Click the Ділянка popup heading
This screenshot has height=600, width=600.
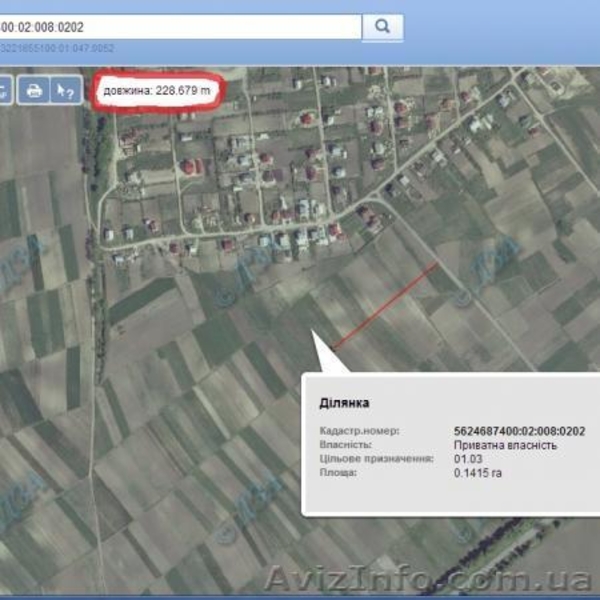(344, 403)
